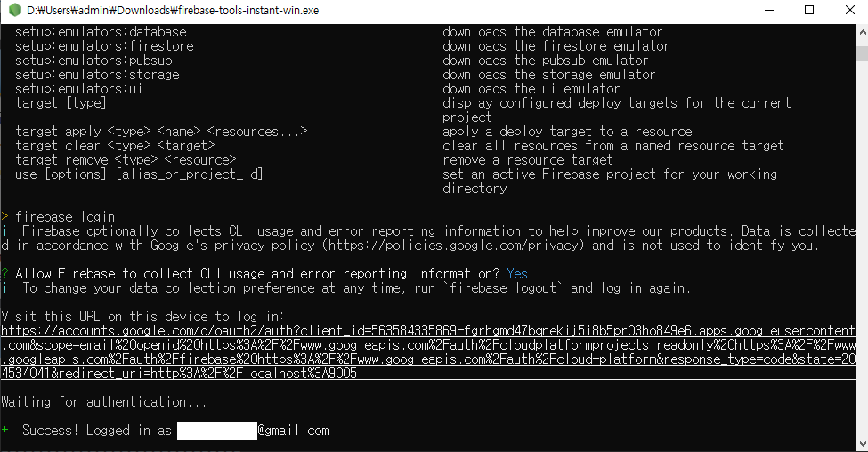Click the redacted email box

point(217,431)
